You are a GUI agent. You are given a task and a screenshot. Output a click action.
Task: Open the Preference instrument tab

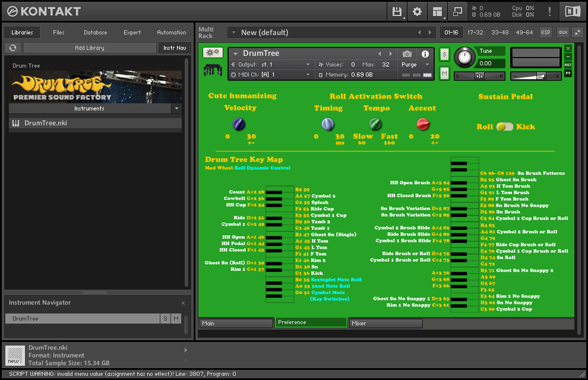click(x=311, y=322)
